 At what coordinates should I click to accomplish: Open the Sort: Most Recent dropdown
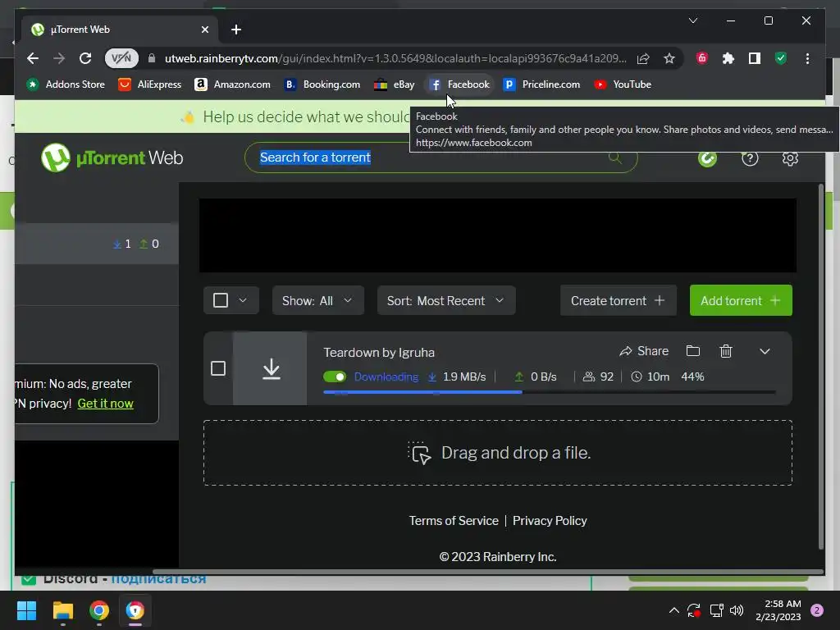click(446, 300)
